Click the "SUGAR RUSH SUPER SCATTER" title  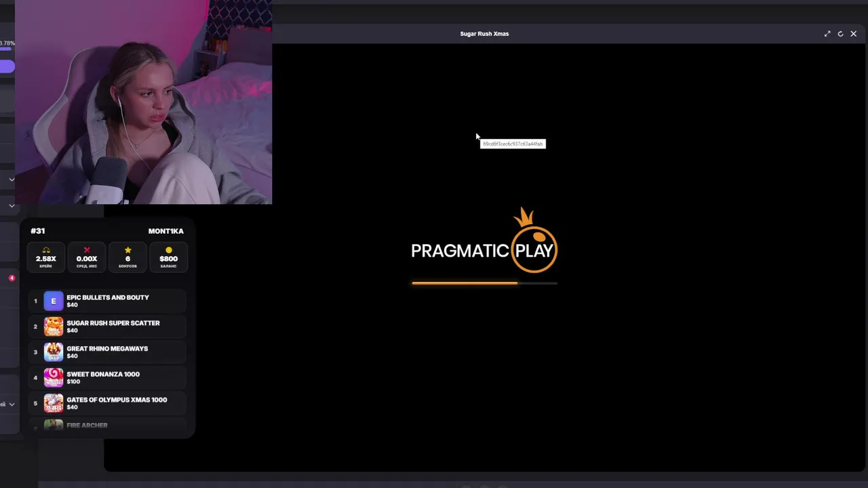tap(113, 323)
